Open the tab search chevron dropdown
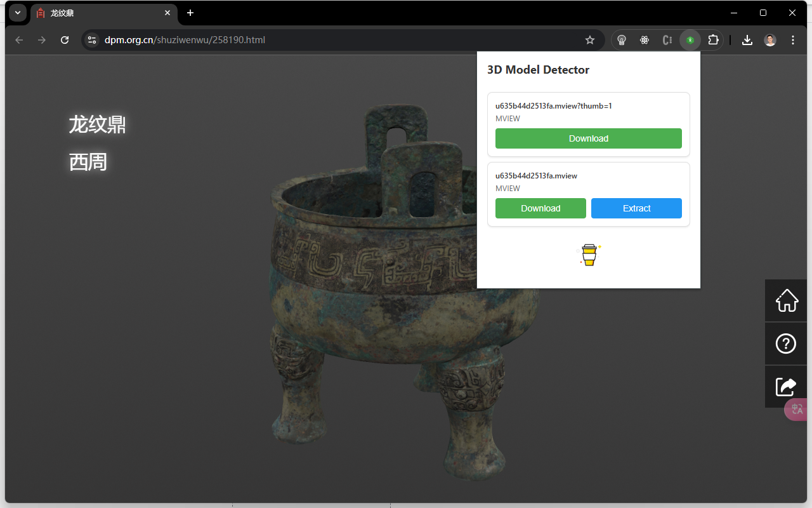Image resolution: width=812 pixels, height=508 pixels. (17, 13)
